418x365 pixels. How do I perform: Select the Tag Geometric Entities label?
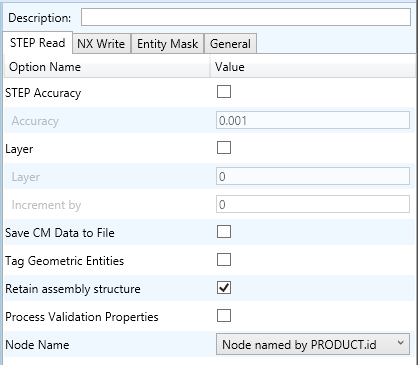(x=64, y=261)
